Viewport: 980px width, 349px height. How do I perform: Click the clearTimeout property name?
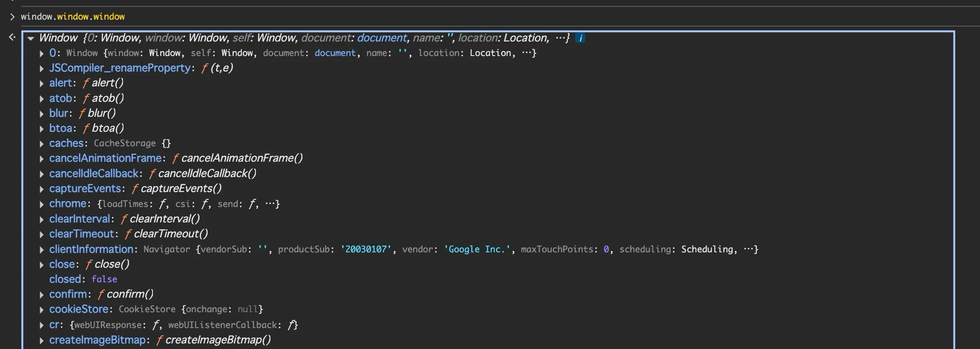click(82, 234)
